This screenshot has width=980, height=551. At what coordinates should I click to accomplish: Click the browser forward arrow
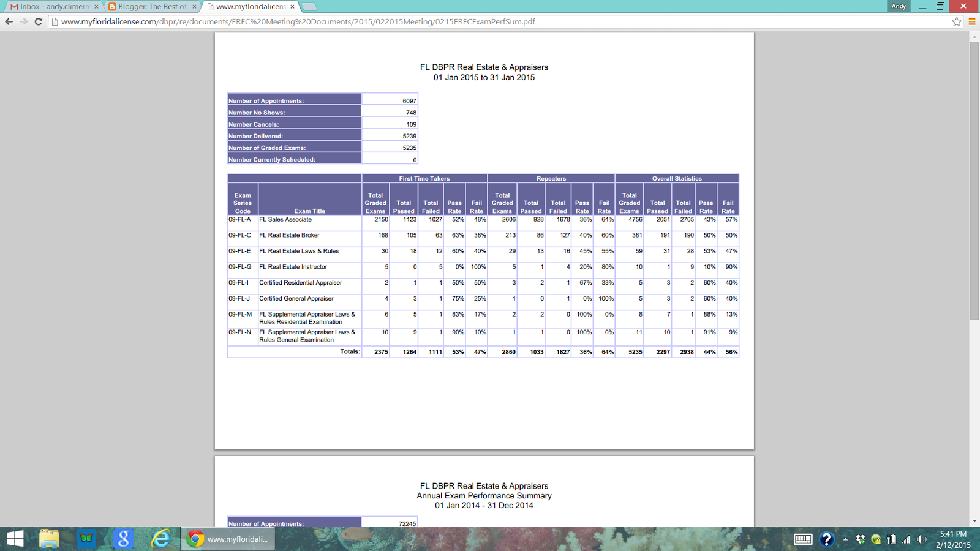[x=23, y=21]
